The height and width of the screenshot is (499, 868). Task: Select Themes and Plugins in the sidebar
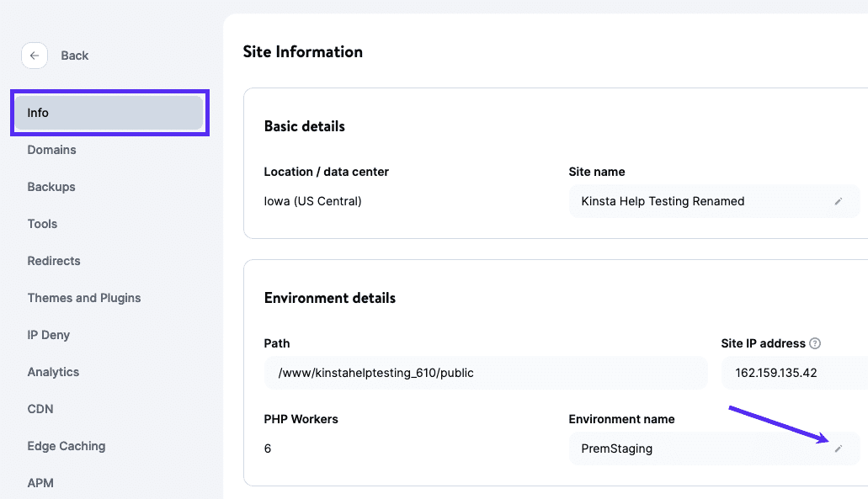coord(83,298)
